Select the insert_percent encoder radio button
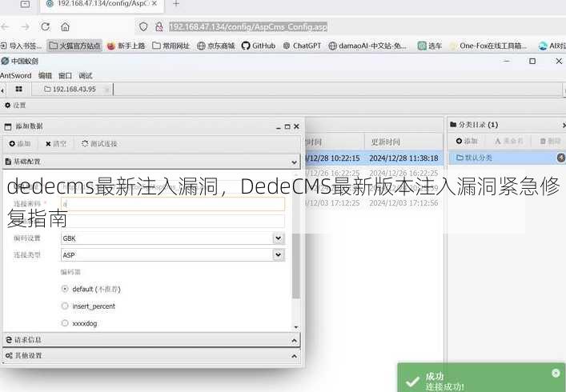 pyautogui.click(x=65, y=306)
